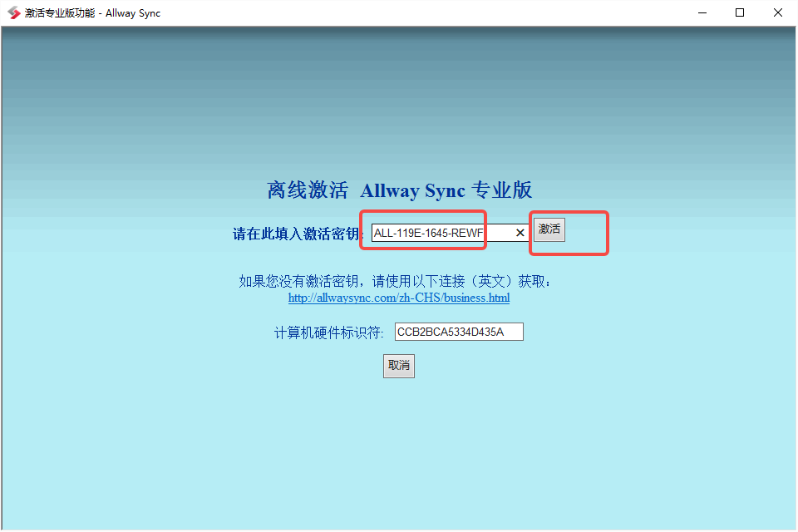Click the 激活 activate button
Viewport: 798px width, 532px height.
click(x=549, y=229)
